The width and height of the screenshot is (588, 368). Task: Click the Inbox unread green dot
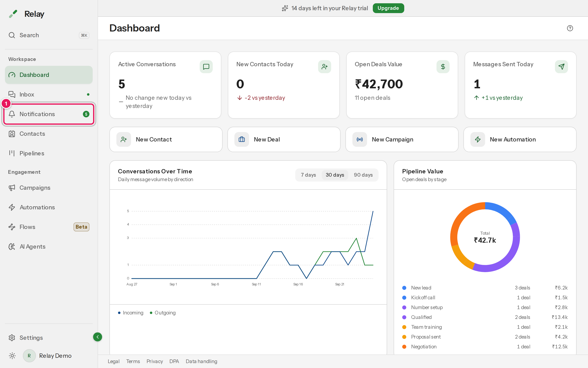(88, 94)
